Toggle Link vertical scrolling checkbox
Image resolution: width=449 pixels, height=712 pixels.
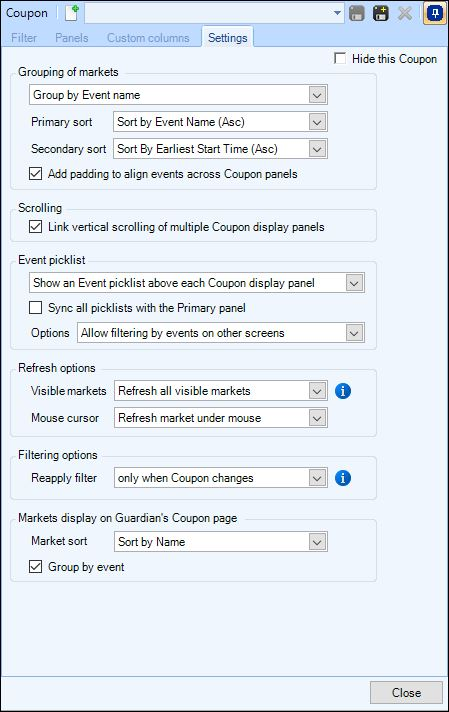click(x=35, y=227)
